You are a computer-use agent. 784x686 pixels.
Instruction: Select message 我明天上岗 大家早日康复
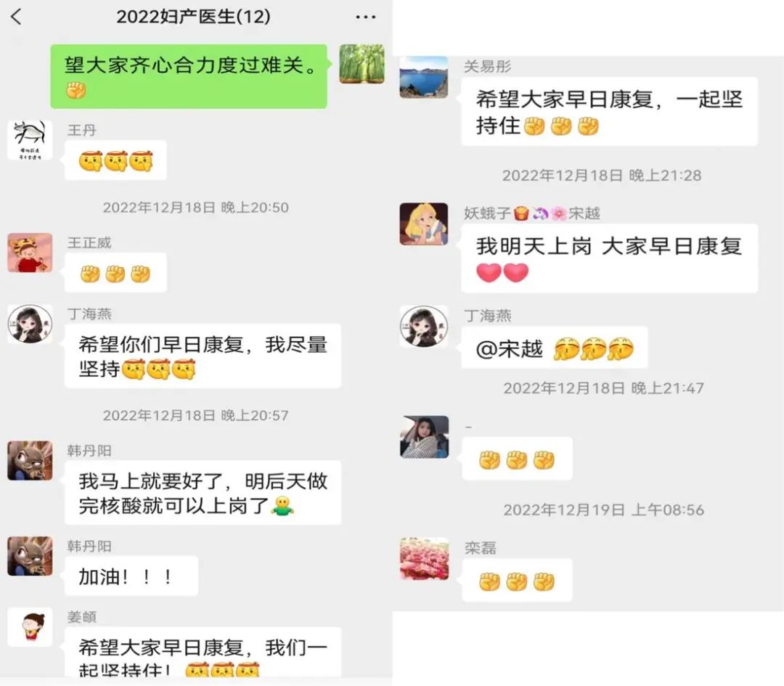[x=609, y=258]
